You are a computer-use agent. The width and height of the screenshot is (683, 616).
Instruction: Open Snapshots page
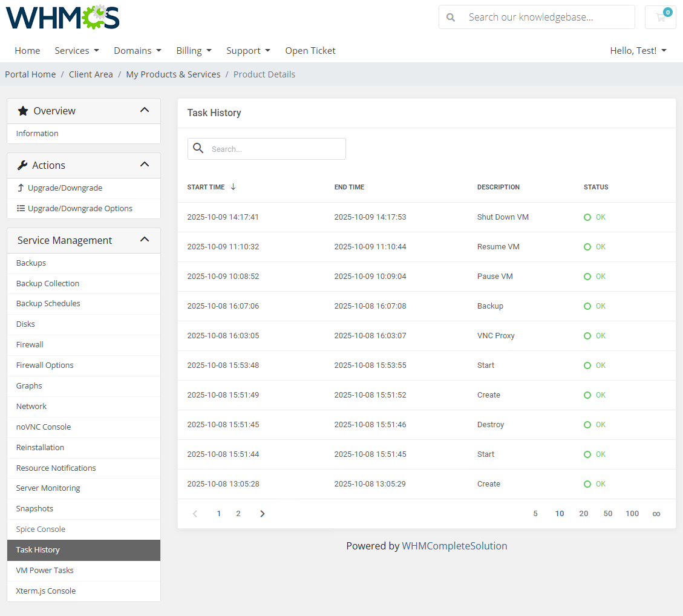click(x=83, y=508)
